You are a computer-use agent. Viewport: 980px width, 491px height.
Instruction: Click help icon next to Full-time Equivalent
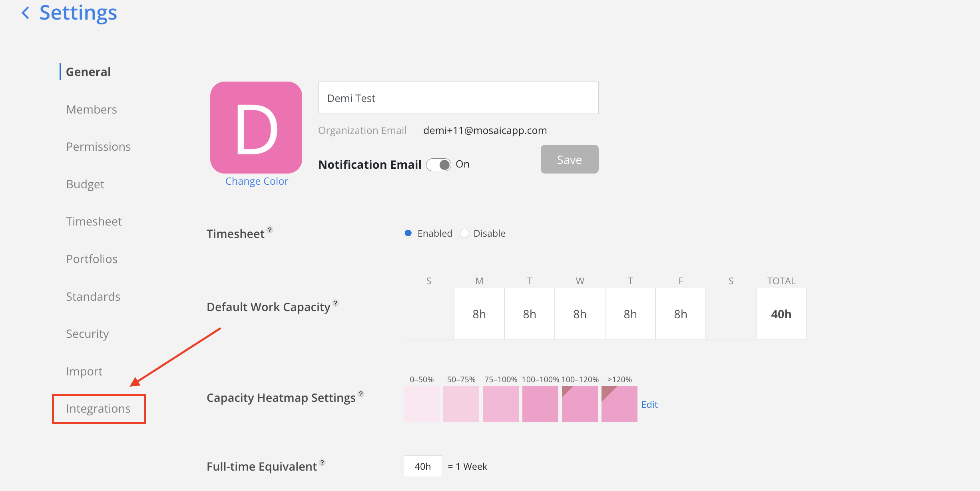[x=322, y=463]
